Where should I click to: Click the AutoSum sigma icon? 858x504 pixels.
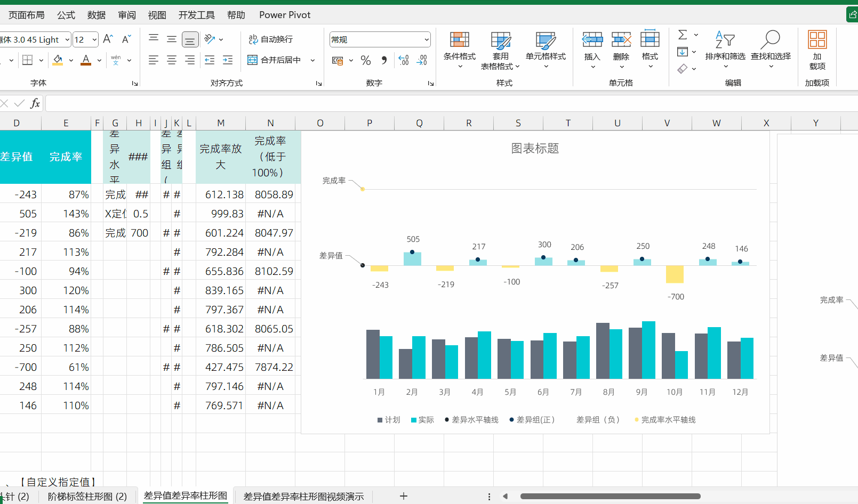pos(683,35)
